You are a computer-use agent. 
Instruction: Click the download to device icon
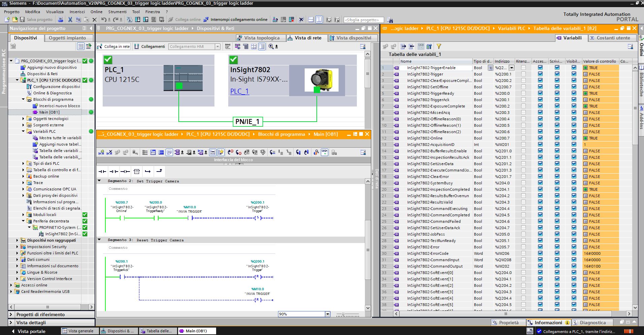click(x=138, y=20)
